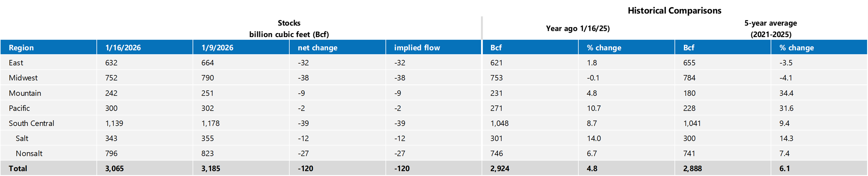This screenshot has width=868, height=176.
Task: Select the 3,065 total stocks cell
Action: pos(114,169)
